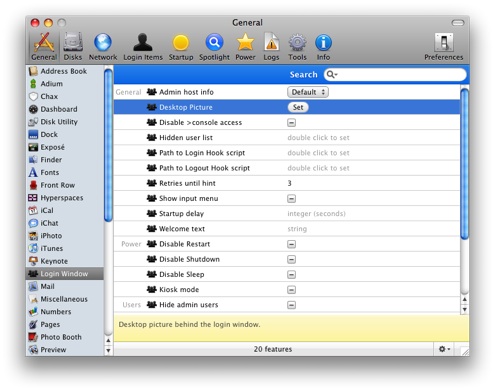Open the Info toolbar section

click(323, 47)
